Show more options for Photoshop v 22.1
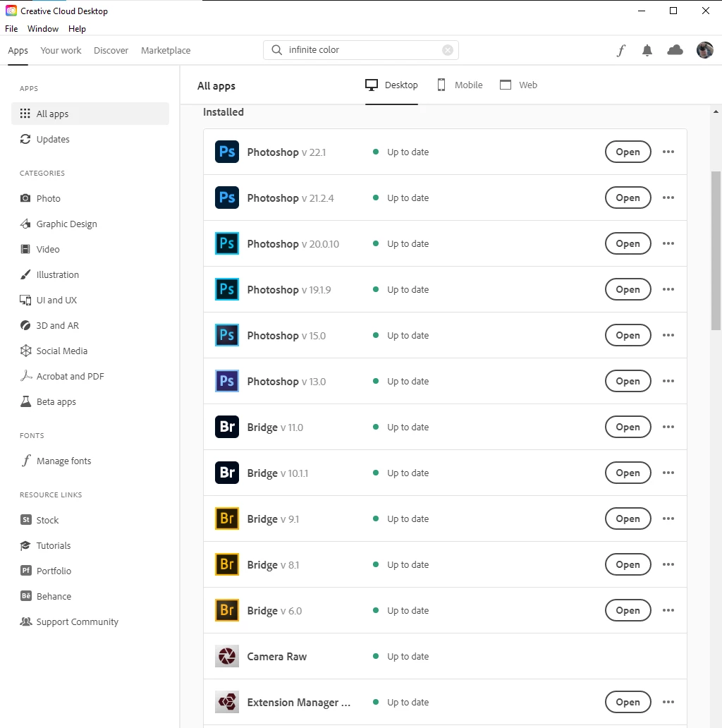 coord(668,152)
